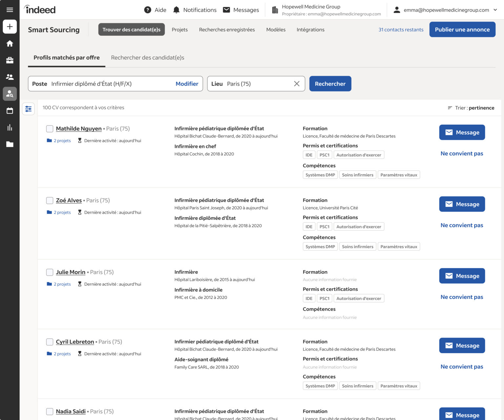This screenshot has height=420, width=504.
Task: Select Zoé Alves via her checkbox
Action: click(50, 200)
